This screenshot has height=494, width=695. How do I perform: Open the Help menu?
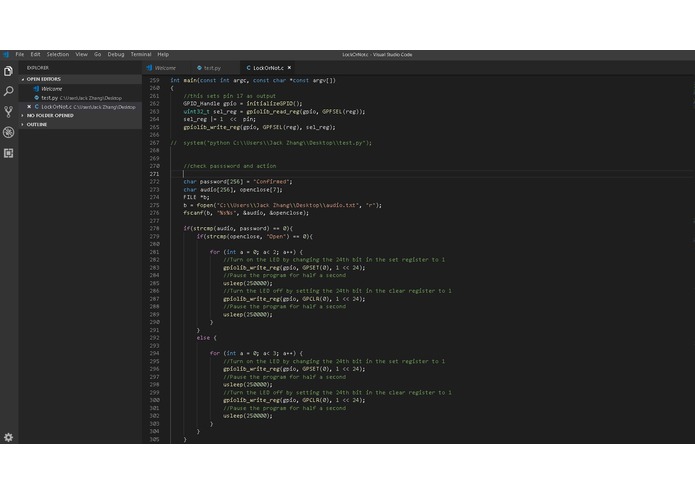163,54
